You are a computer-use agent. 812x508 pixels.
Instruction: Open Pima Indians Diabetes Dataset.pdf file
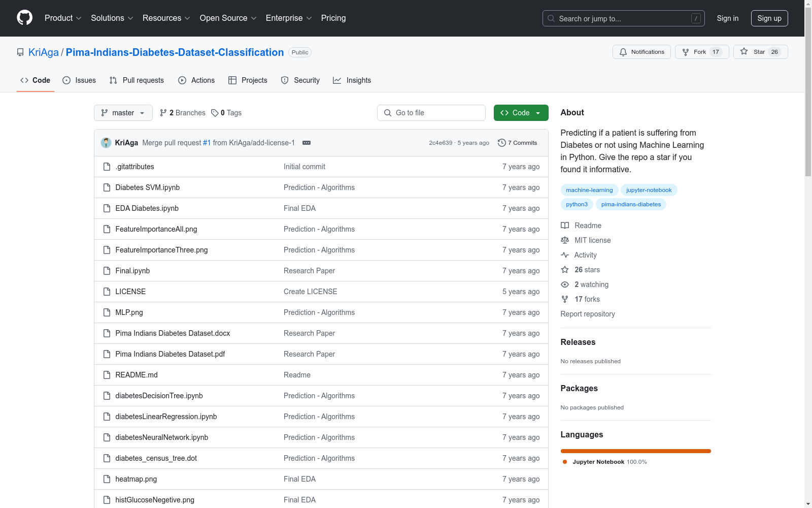click(170, 354)
